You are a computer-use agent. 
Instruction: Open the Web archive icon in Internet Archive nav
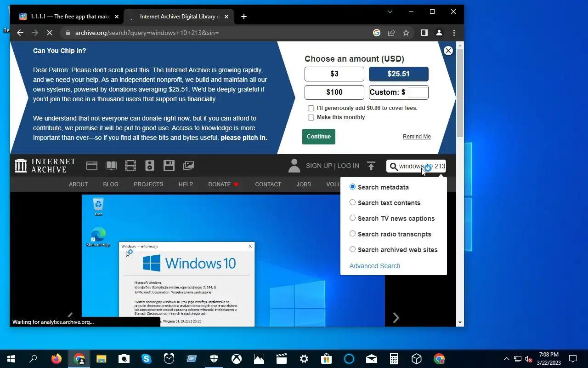(x=92, y=166)
